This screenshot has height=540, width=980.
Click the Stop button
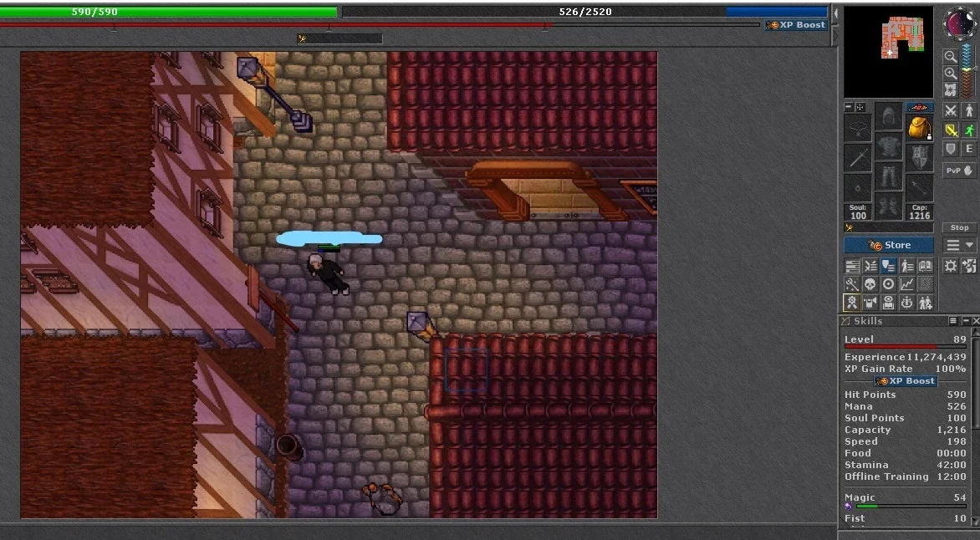[x=959, y=227]
